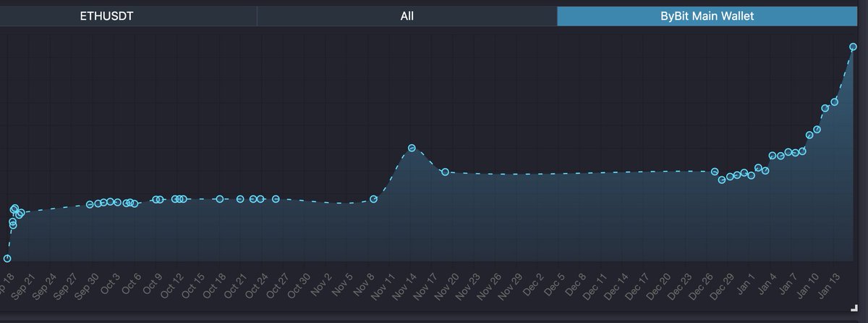Select the data point just below the final peak
The height and width of the screenshot is (323, 868).
click(834, 102)
